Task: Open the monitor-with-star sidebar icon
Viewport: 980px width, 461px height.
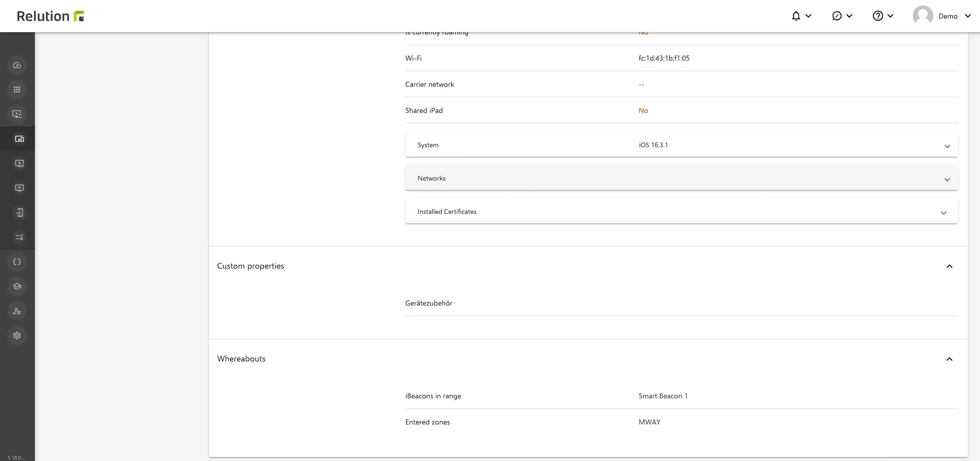Action: point(17,114)
